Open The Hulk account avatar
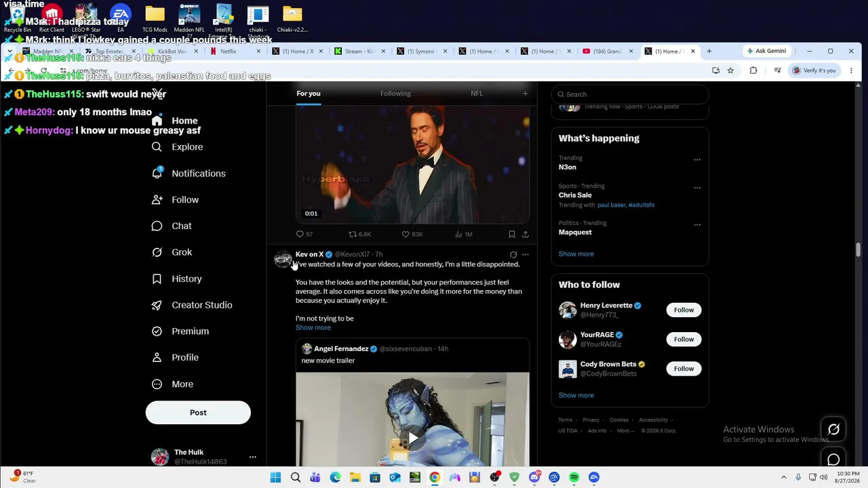Viewport: 868px width, 488px height. tap(160, 457)
